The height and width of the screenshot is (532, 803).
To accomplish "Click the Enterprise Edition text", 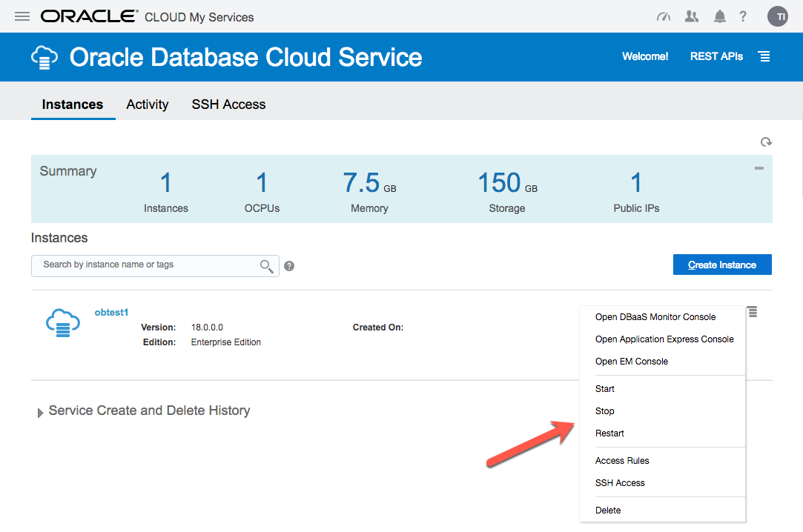I will point(226,342).
